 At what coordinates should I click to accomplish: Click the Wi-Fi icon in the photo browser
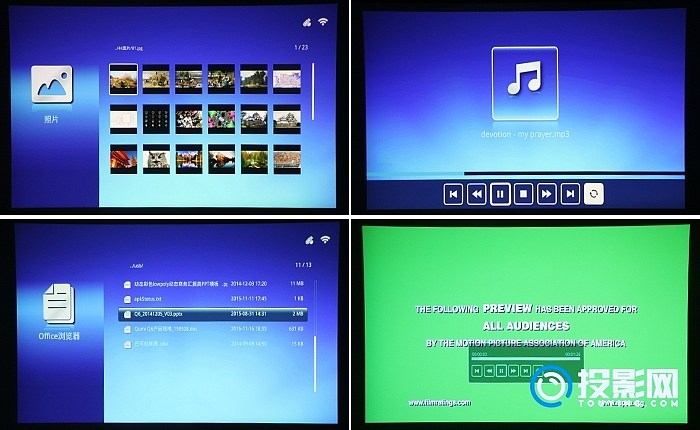coord(323,22)
